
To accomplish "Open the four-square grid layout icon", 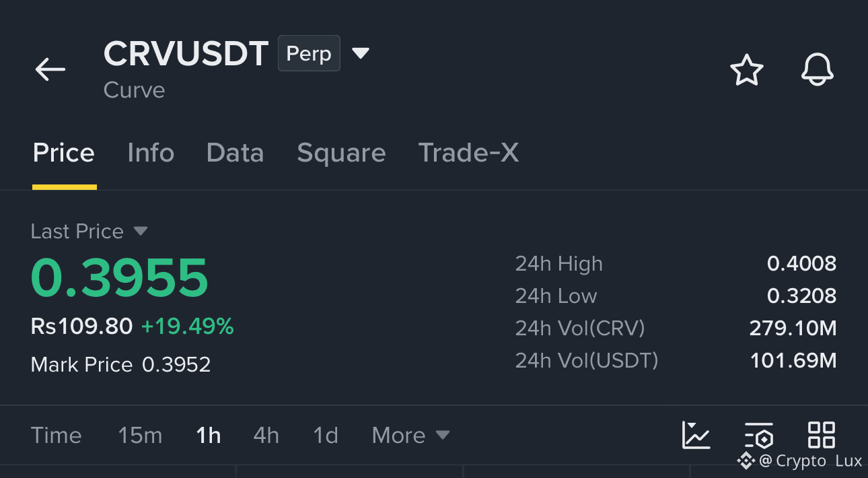I will coord(822,435).
